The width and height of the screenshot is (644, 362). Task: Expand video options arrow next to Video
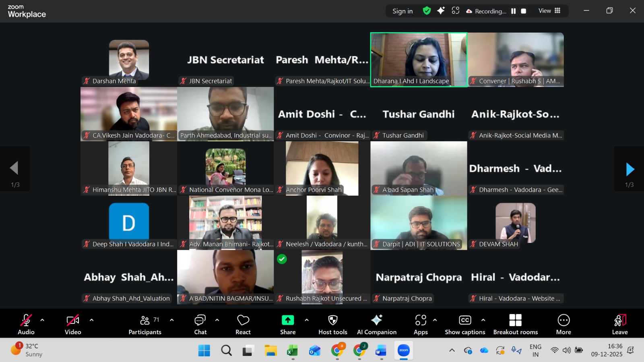coord(91,320)
